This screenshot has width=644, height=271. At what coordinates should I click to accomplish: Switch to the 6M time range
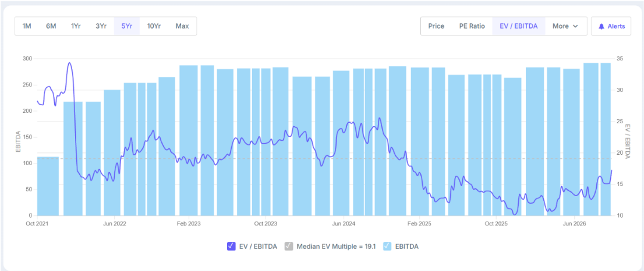point(51,26)
